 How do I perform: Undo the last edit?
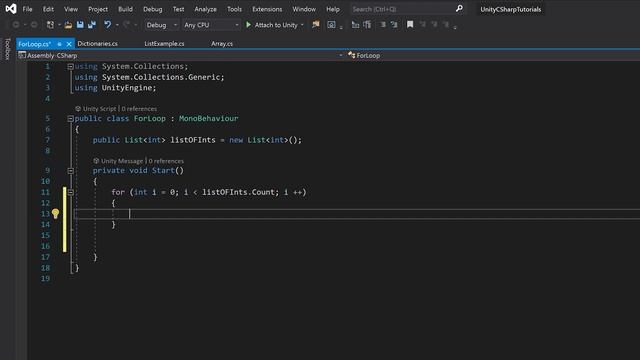pos(107,25)
